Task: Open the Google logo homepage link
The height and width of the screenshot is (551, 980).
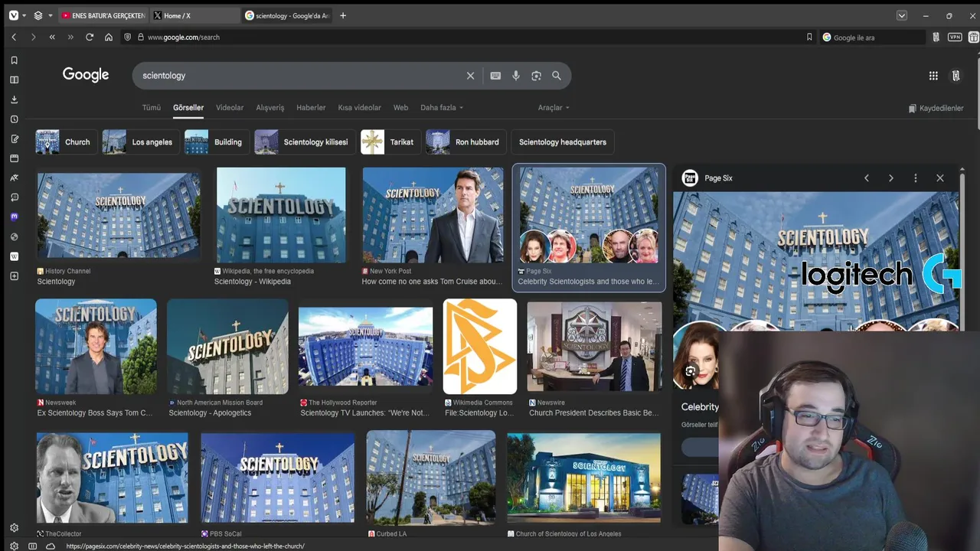Action: (86, 75)
